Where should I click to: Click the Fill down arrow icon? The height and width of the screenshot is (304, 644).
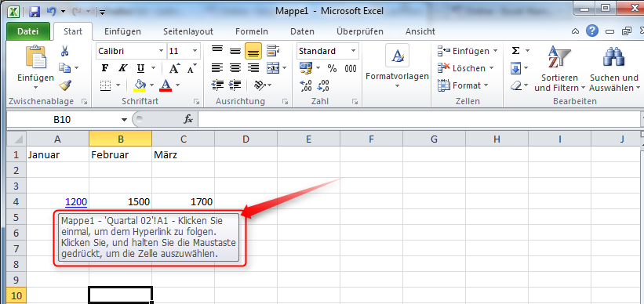[516, 68]
